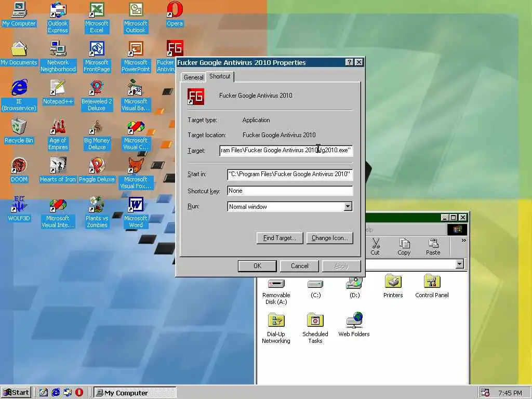
Task: Select the Plants vs Zombies shortcut
Action: 97,212
